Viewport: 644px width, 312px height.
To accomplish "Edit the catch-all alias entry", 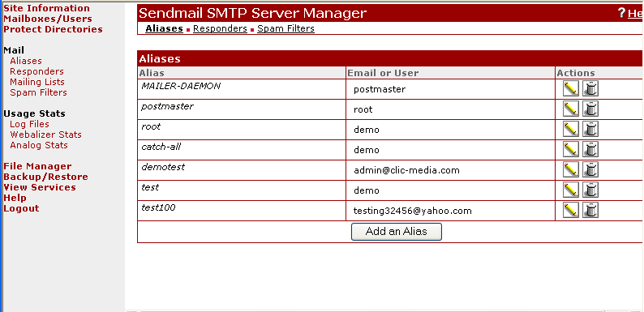I will (570, 149).
